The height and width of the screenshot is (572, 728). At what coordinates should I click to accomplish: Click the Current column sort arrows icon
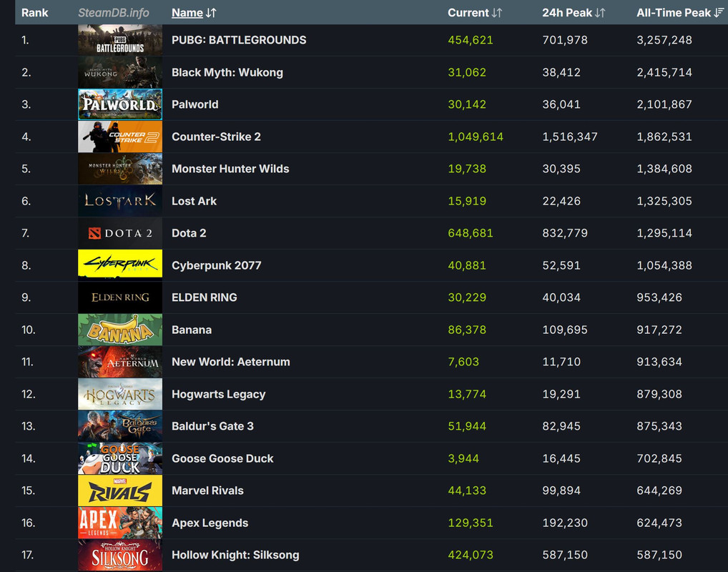(x=497, y=13)
